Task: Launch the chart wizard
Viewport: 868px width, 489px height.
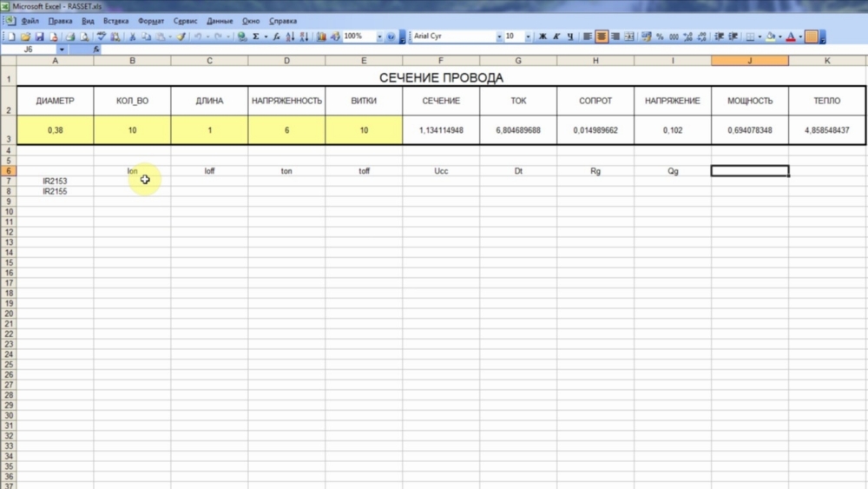Action: point(321,36)
